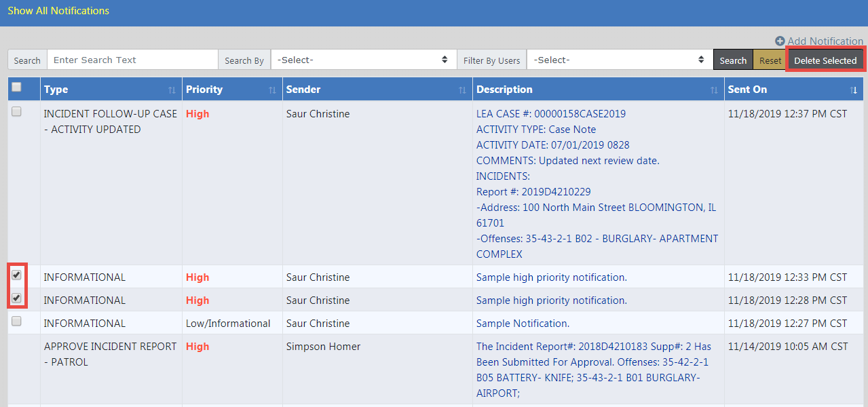This screenshot has height=407, width=868.
Task: Open the Filter By Users dropdown
Action: tap(619, 60)
